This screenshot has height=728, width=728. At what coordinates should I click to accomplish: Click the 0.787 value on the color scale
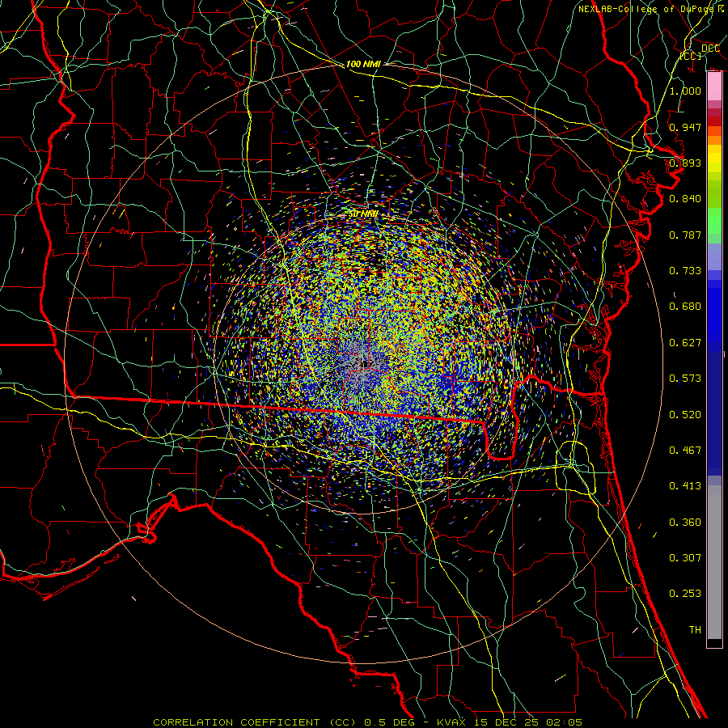pos(685,235)
